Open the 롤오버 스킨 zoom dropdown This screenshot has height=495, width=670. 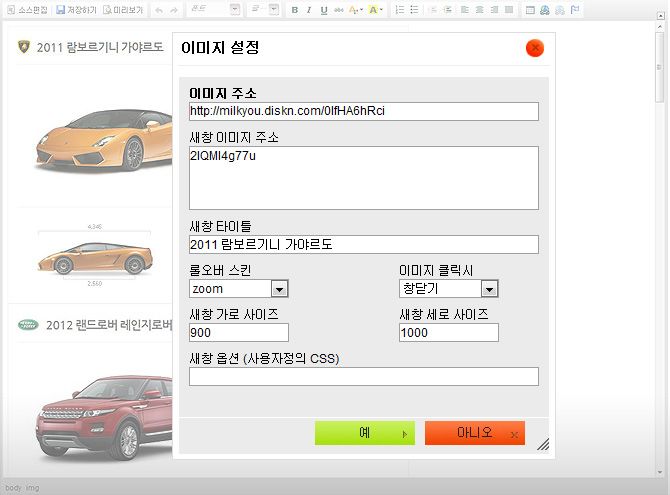point(238,289)
